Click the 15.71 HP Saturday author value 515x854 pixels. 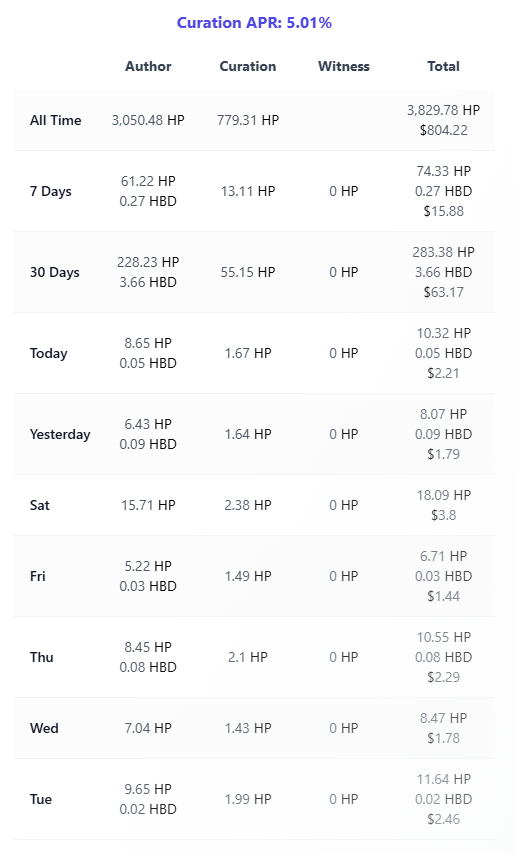tap(148, 505)
